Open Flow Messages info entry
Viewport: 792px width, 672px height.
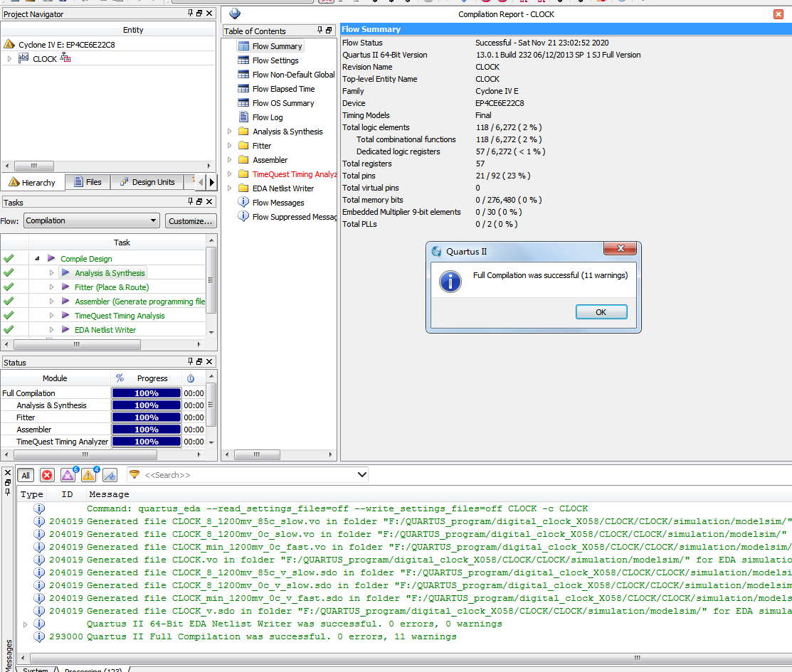pyautogui.click(x=278, y=203)
